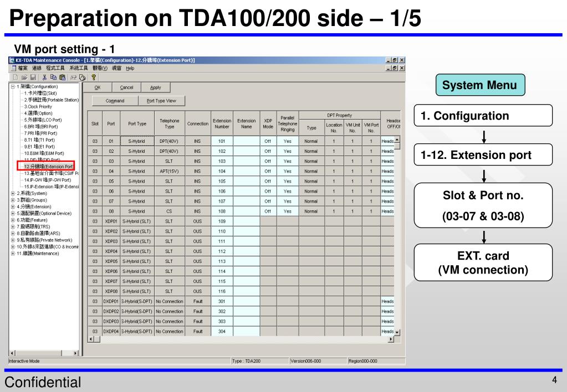
Task: Expand the 6.功能(Feature) tree node
Action: pyautogui.click(x=13, y=220)
